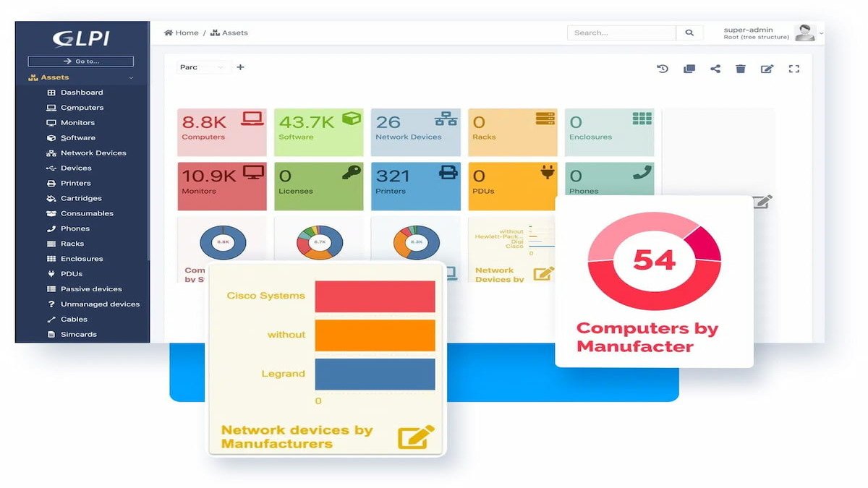This screenshot has height=488, width=868.
Task: Add a new dashboard with plus icon
Action: tap(240, 67)
